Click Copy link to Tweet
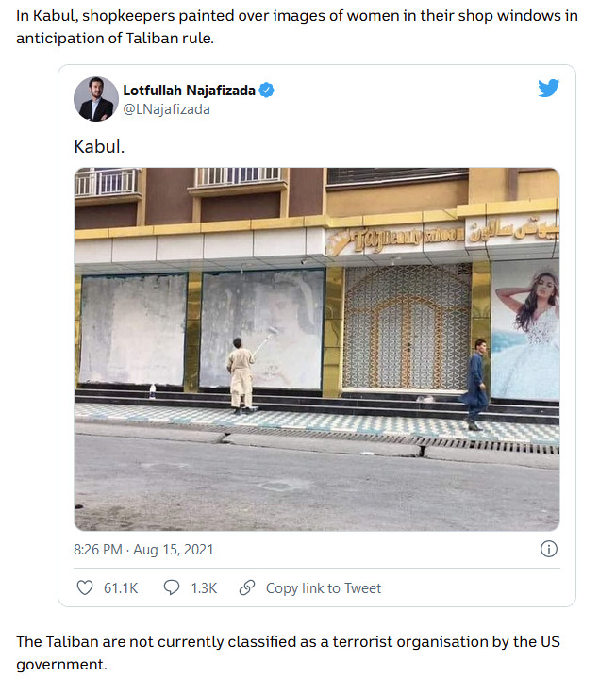The image size is (616, 694). point(324,588)
